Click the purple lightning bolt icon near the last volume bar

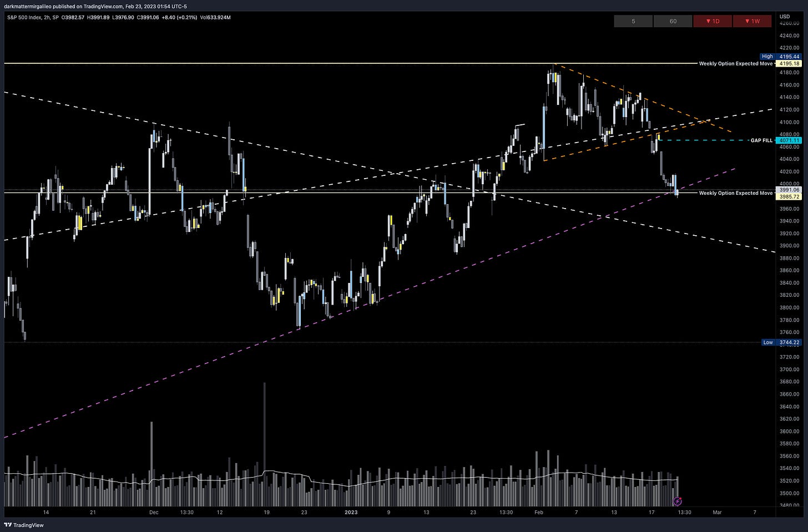pyautogui.click(x=677, y=501)
